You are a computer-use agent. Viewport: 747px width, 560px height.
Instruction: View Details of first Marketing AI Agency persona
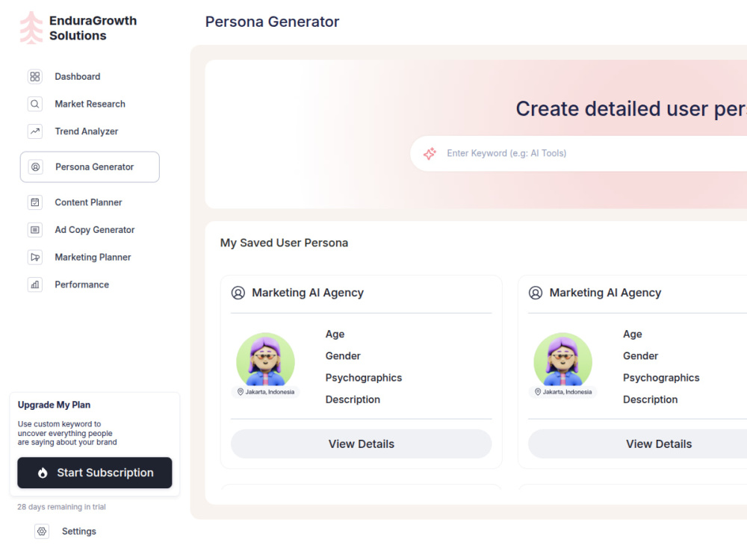pyautogui.click(x=361, y=444)
